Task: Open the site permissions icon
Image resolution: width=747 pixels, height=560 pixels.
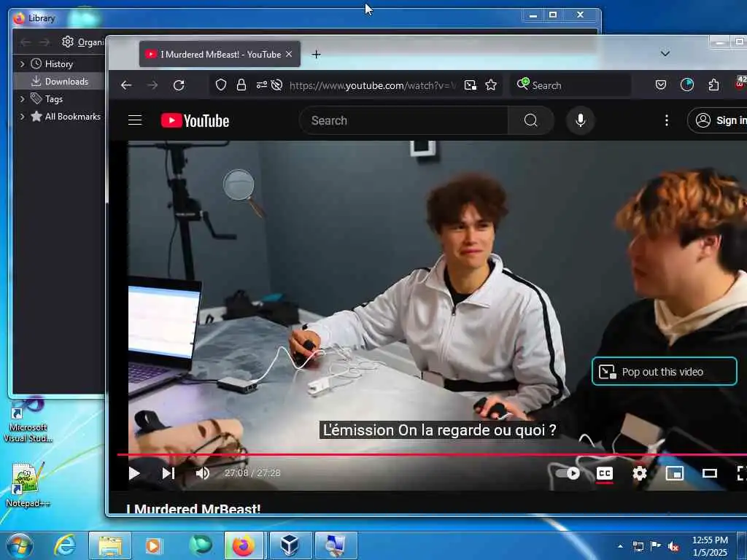Action: point(262,85)
